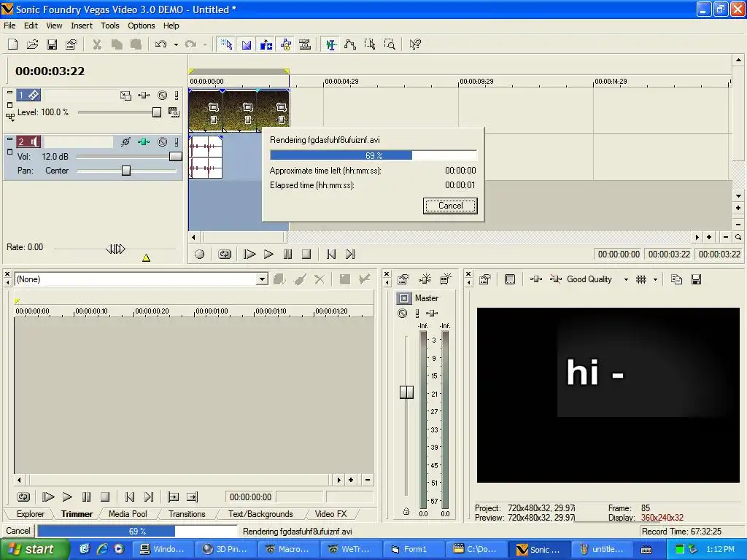Screen dimensions: 747x560
Task: Switch to the Video FX tab
Action: (x=330, y=514)
